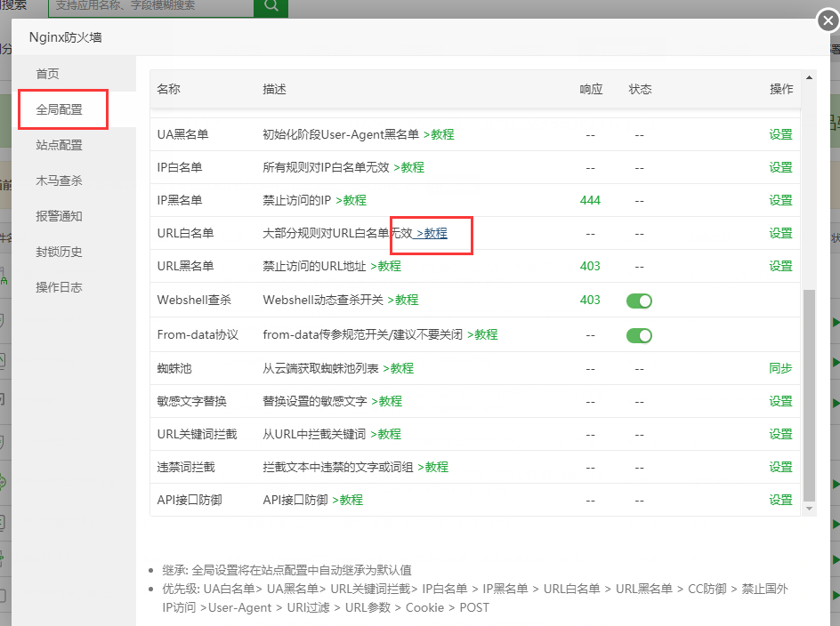
Task: Open 教程 link for 敏感文字替换
Action: click(386, 401)
